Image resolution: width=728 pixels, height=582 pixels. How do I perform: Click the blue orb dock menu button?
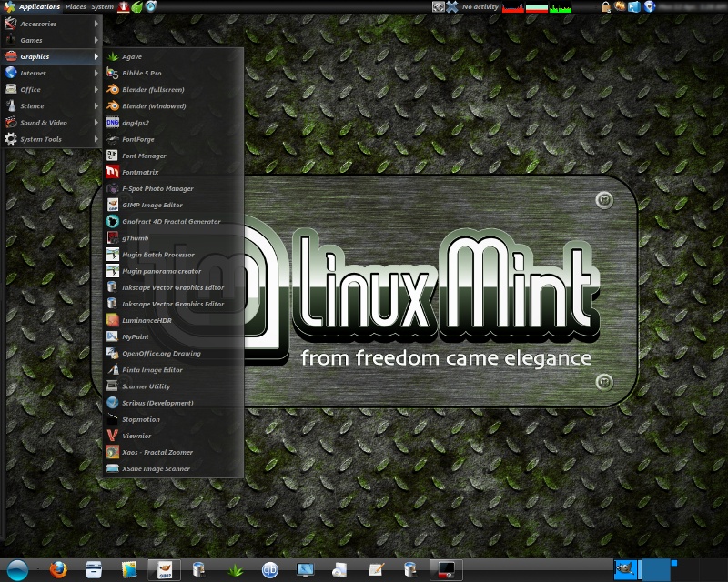click(x=17, y=570)
